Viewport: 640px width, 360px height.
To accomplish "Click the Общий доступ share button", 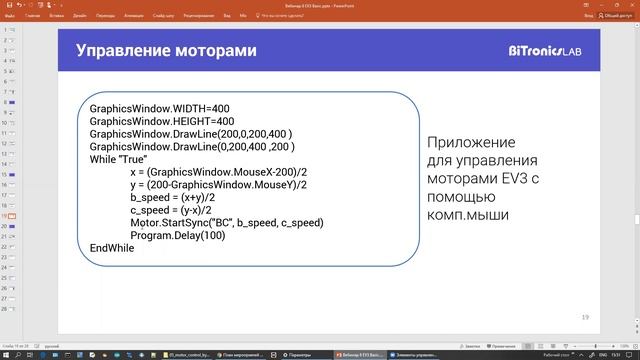I will [x=615, y=16].
